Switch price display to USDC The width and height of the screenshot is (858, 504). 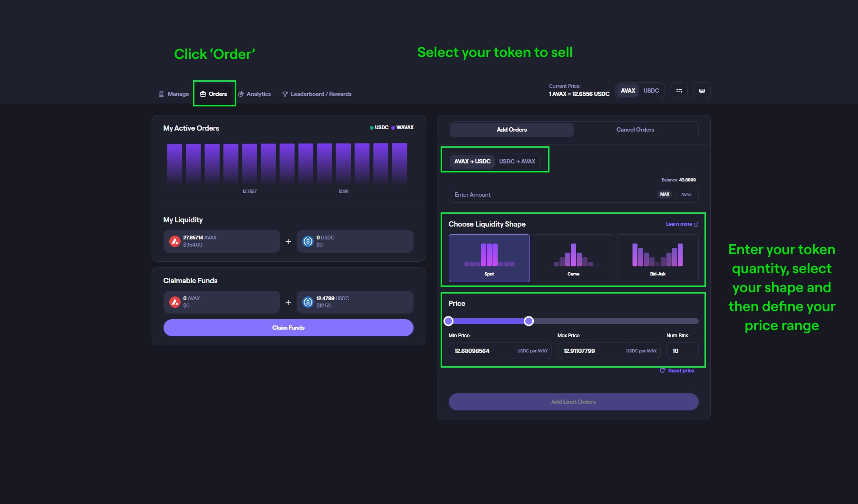[651, 91]
